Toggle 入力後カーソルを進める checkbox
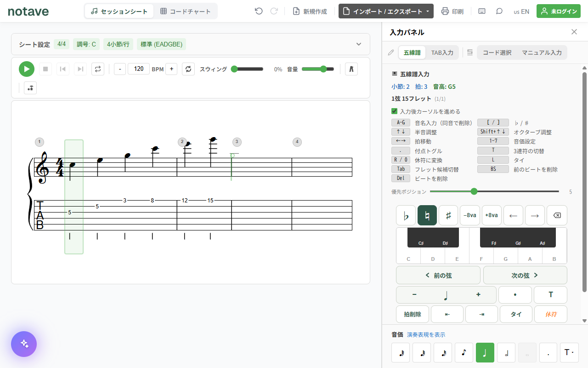 394,111
